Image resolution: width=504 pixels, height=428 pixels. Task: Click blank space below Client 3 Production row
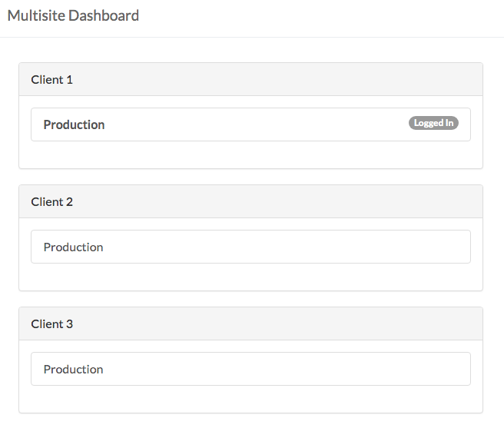250,399
